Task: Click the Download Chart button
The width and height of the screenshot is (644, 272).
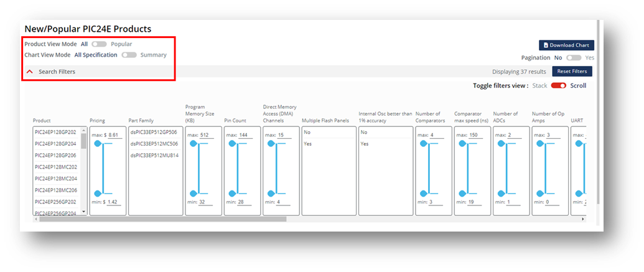Action: [x=566, y=45]
